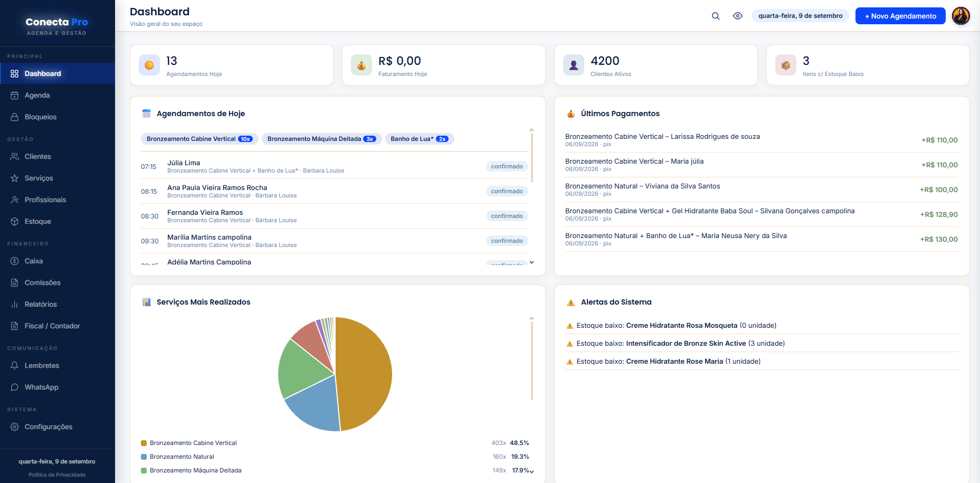Click the calendar icon beside Agendamentos de Hoje
The height and width of the screenshot is (483, 980).
(x=147, y=113)
